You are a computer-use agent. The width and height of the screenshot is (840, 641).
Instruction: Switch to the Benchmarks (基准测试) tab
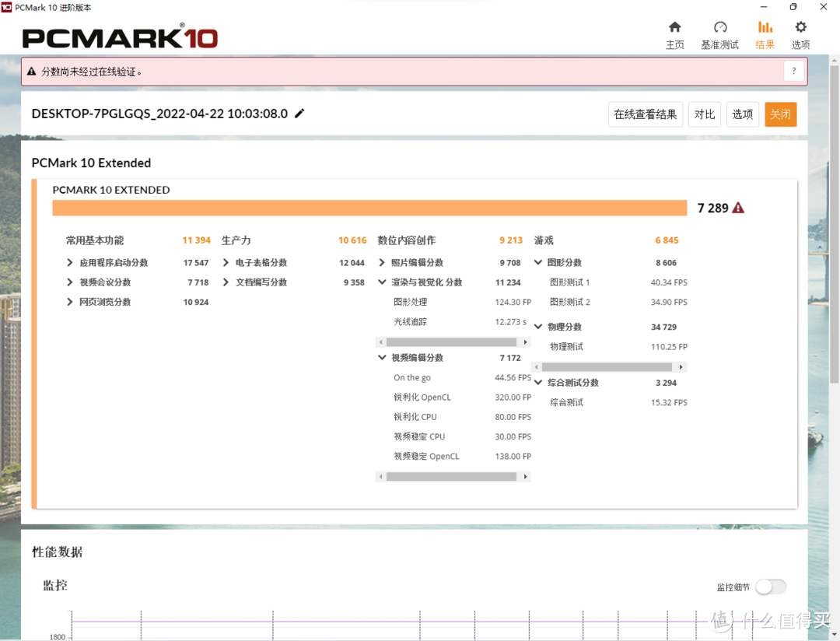coord(719,35)
